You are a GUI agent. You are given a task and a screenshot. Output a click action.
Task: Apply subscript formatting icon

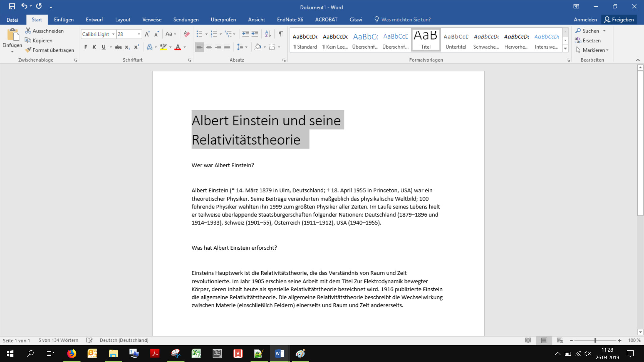(x=127, y=47)
